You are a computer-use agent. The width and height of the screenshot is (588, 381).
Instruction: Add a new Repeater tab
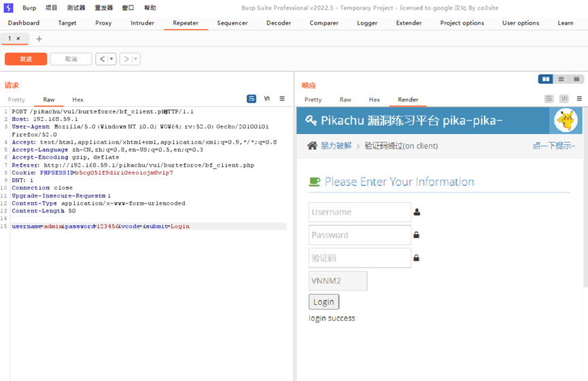coord(39,39)
